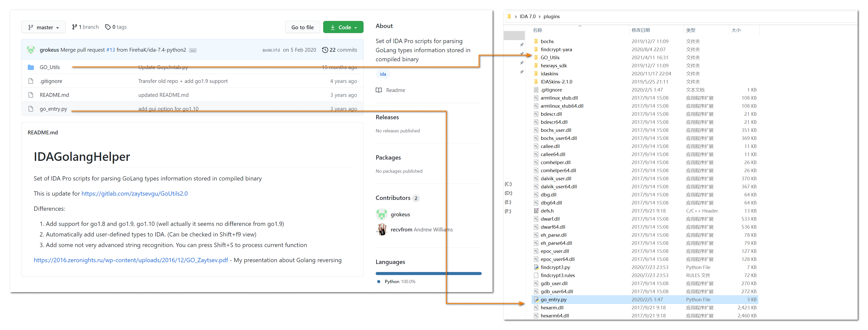Select the (C:) drive in sidebar

508,184
